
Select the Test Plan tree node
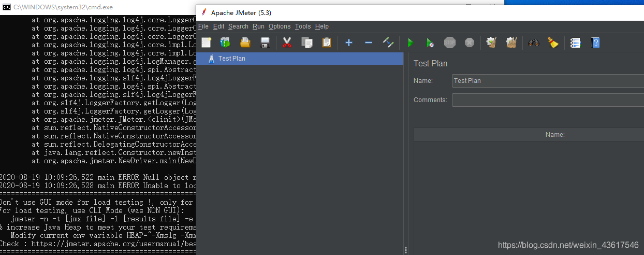coord(300,59)
